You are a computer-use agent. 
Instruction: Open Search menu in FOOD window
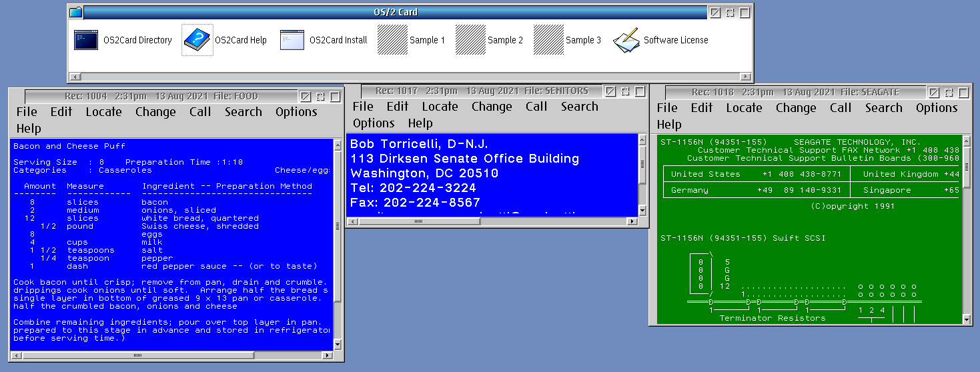pyautogui.click(x=243, y=112)
